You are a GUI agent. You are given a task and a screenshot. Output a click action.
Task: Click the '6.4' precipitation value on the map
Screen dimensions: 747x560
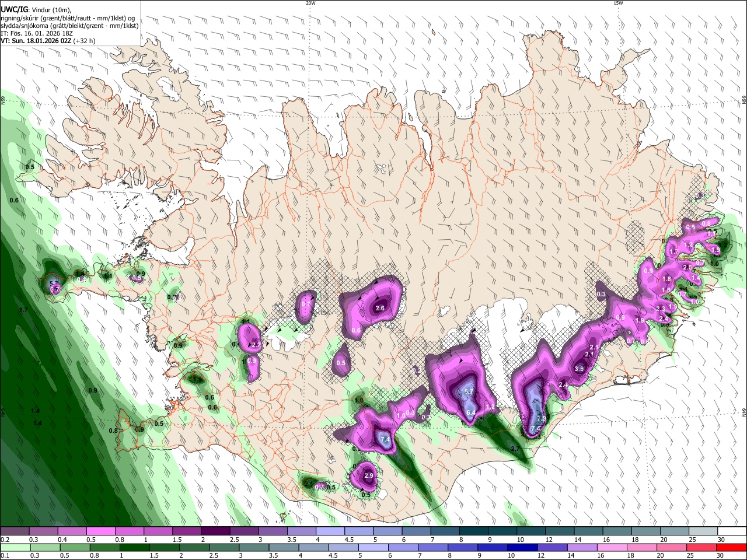pos(472,413)
